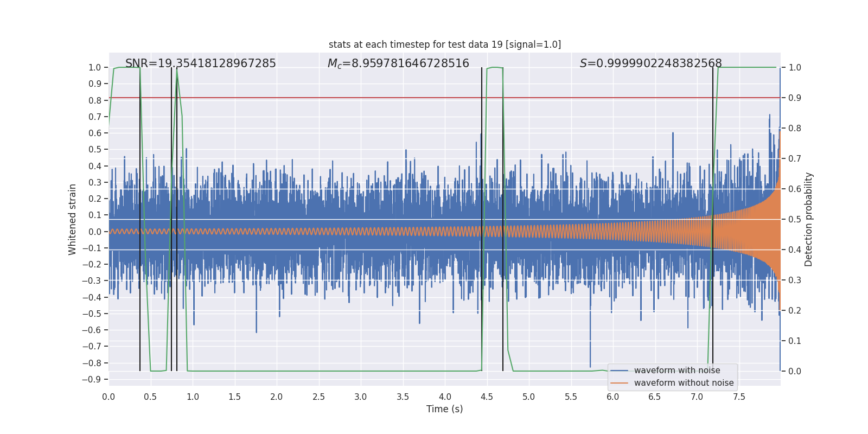Select the 0.3 tick on the Detection probability axis
Viewport: 868px width, 434px height.
pos(795,280)
